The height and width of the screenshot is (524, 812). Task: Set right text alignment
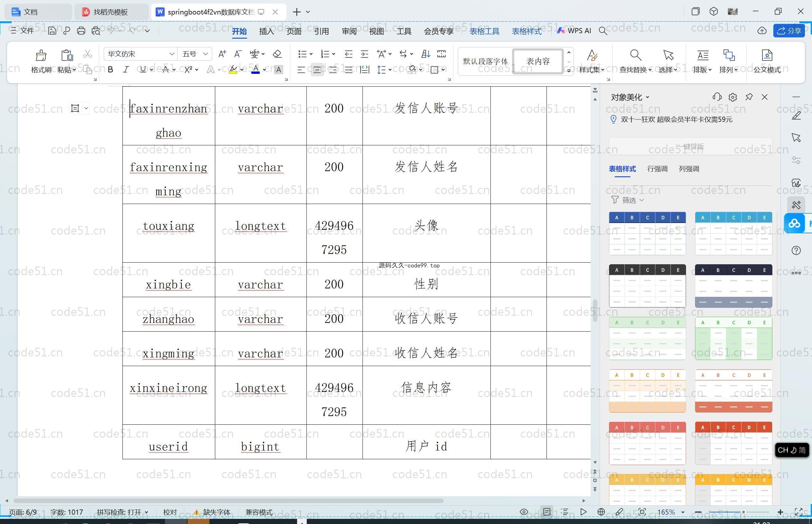[333, 70]
